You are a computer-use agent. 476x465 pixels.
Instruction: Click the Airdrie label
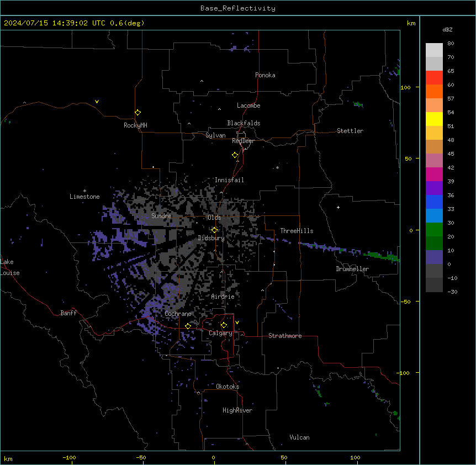[x=223, y=297]
